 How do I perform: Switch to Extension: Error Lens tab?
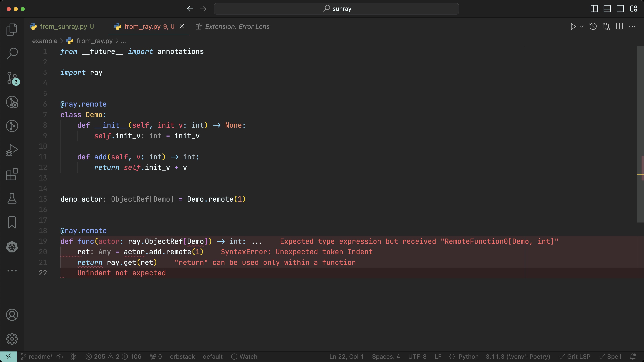click(x=237, y=27)
